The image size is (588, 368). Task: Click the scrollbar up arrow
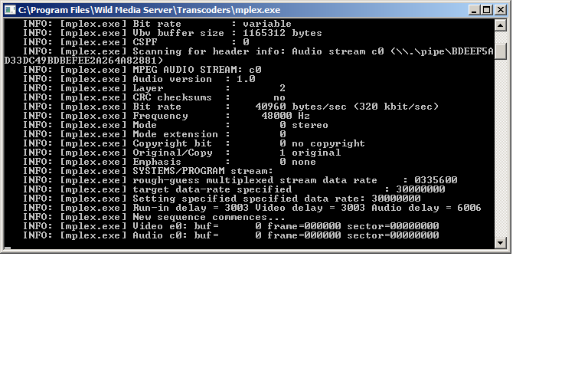coord(501,25)
